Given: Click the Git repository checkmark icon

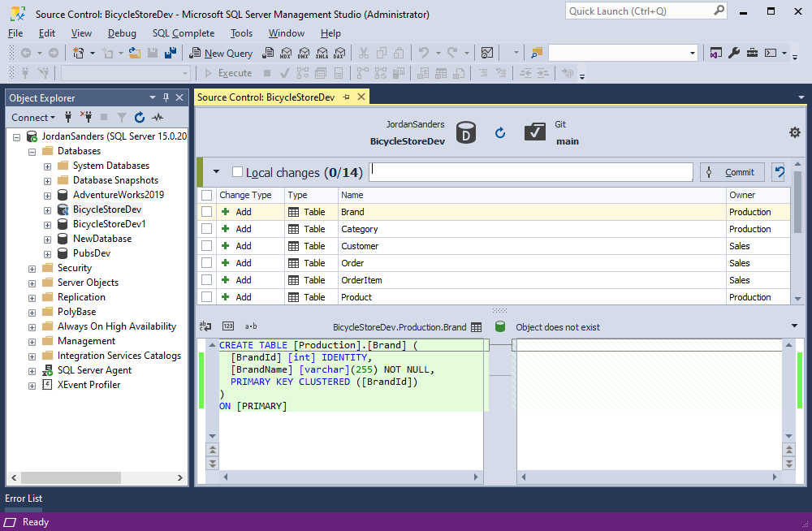Looking at the screenshot, I should 535,132.
